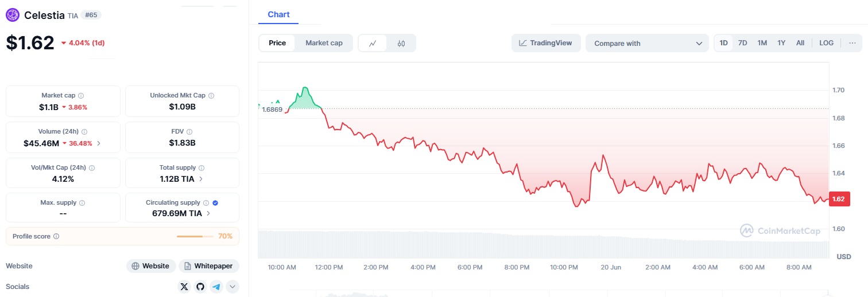The width and height of the screenshot is (868, 297).
Task: Click the Market cap info icon
Action: (81, 96)
